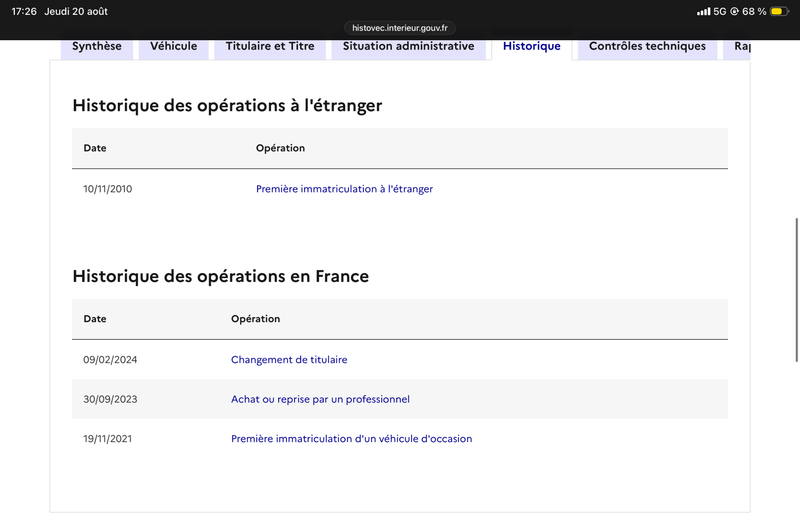
Task: Click heading Historique des opérations en France
Action: click(220, 276)
